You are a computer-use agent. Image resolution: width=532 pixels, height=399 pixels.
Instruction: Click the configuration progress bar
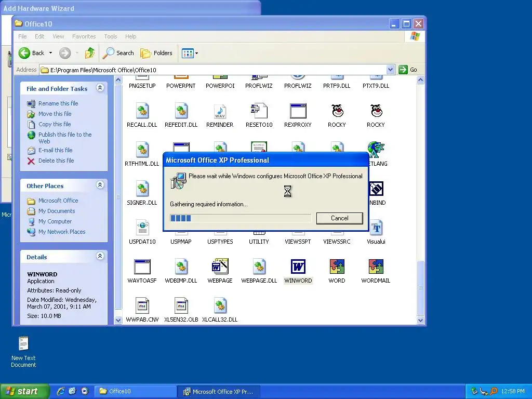tap(240, 218)
